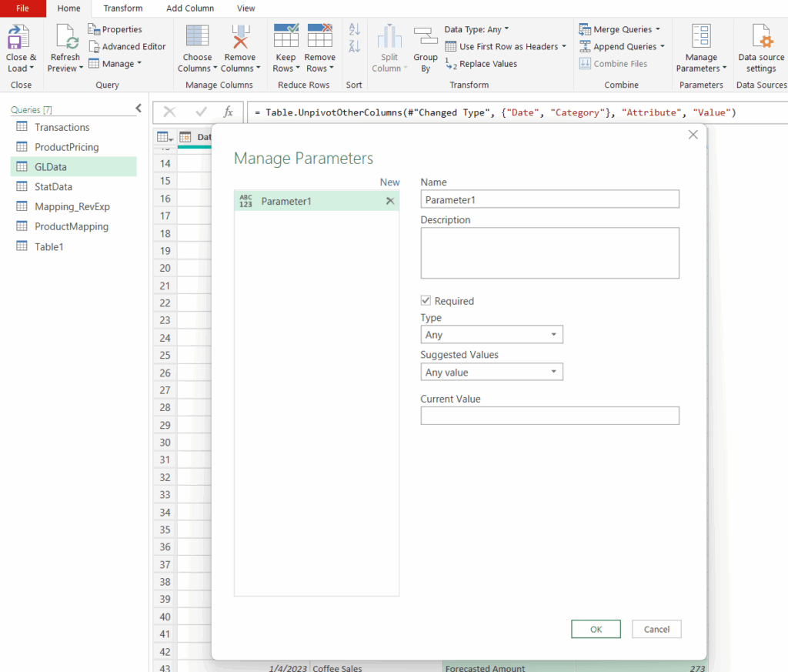This screenshot has height=672, width=788.
Task: Select the StatData query
Action: 73,187
